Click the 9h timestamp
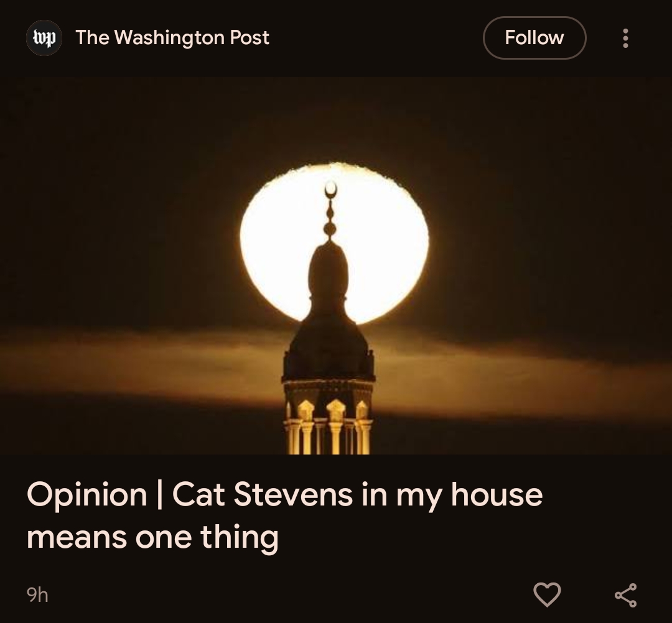672x623 pixels. click(37, 595)
